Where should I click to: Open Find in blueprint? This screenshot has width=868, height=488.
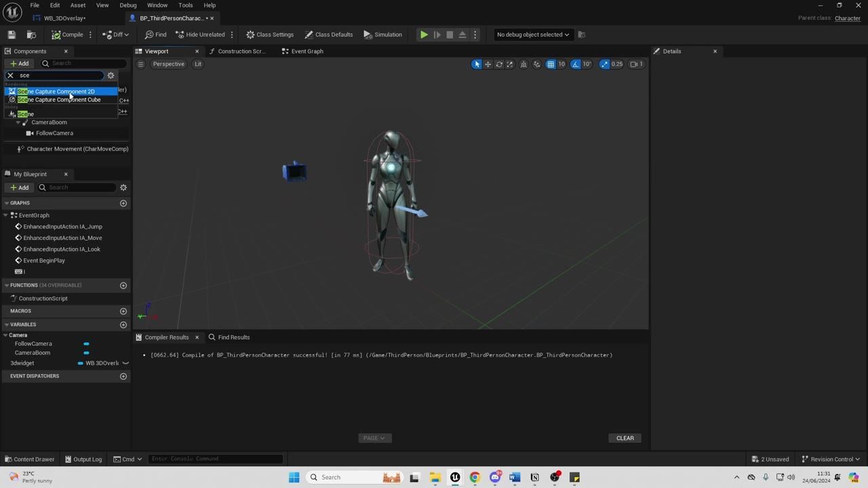pyautogui.click(x=155, y=35)
